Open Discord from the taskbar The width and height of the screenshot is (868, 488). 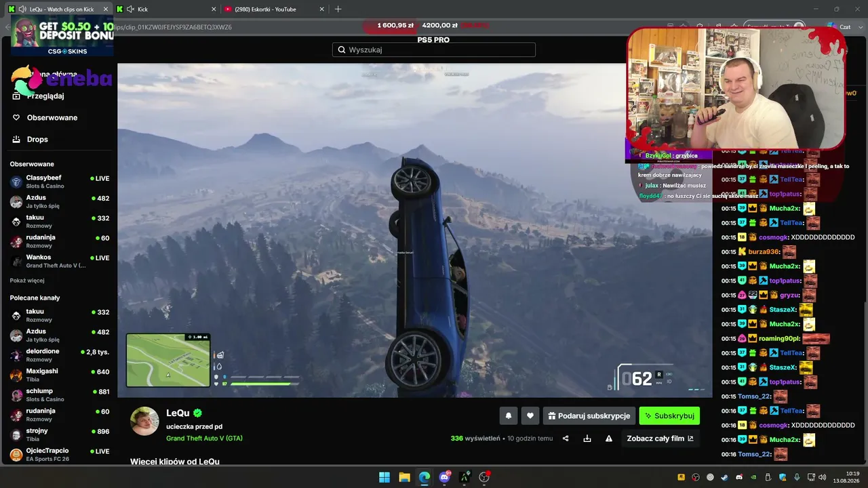tap(445, 477)
